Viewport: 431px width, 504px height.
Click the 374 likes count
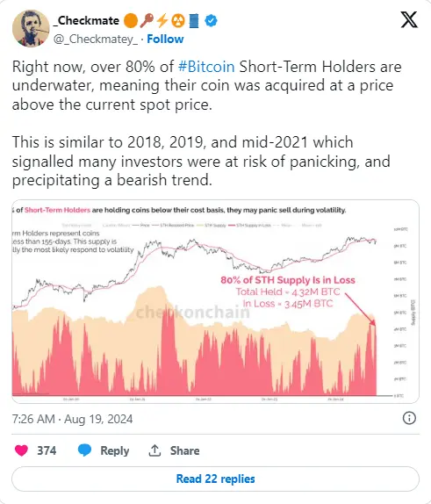[47, 450]
